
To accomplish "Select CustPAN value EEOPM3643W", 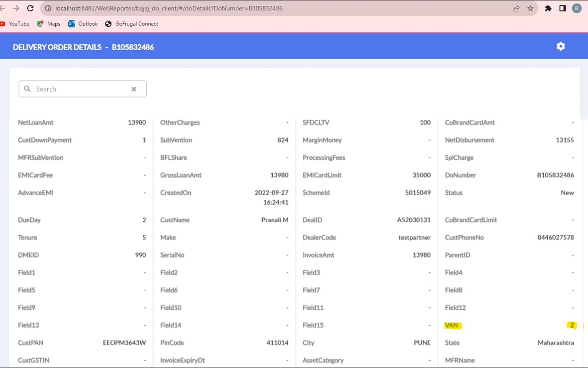I will (x=124, y=343).
